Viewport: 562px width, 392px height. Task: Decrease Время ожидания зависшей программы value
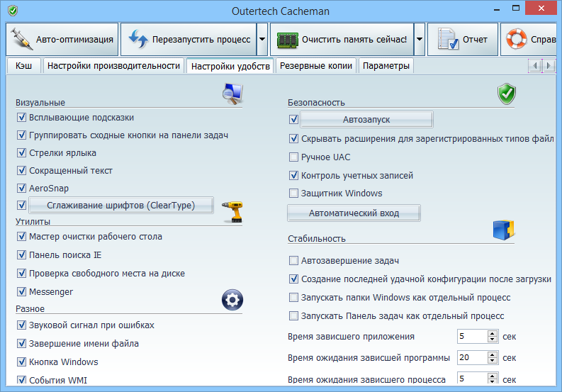493,360
